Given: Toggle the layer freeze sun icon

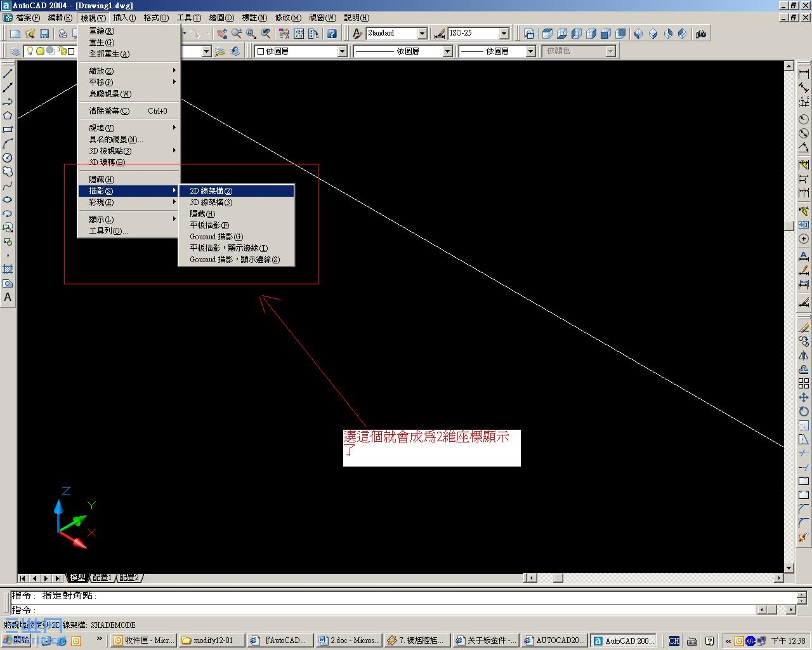Looking at the screenshot, I should click(x=40, y=51).
